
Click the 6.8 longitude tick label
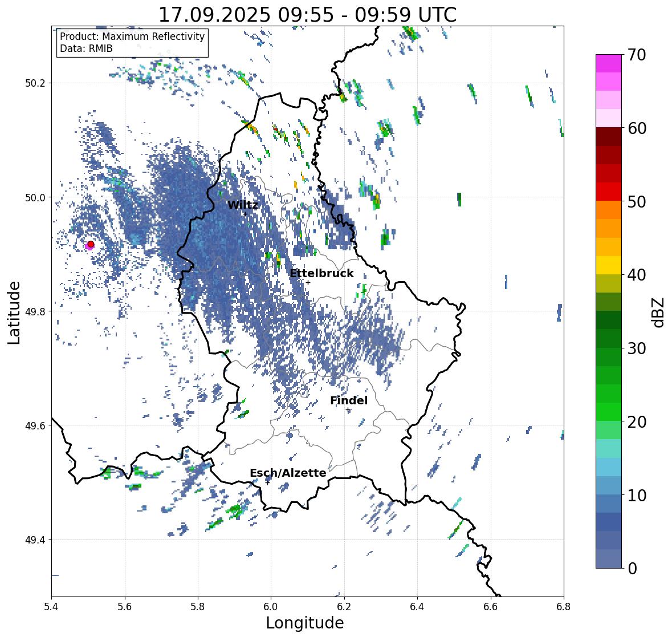(x=564, y=607)
